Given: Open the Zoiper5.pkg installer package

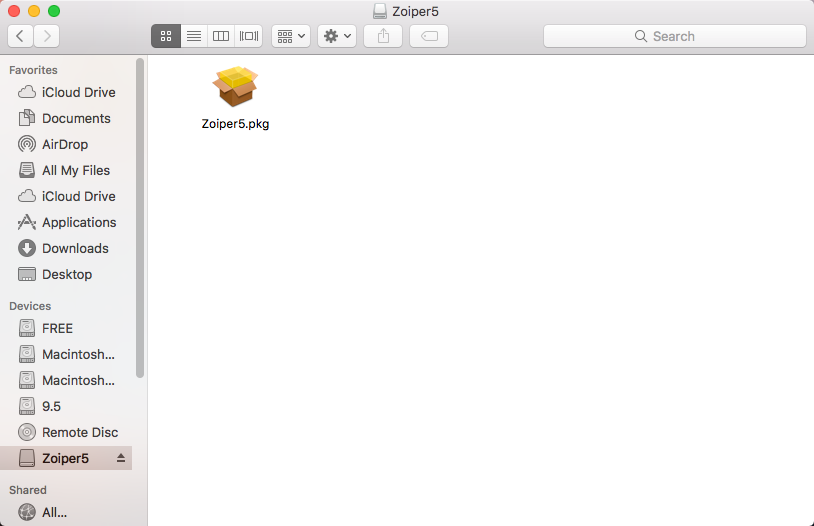Looking at the screenshot, I should point(235,88).
